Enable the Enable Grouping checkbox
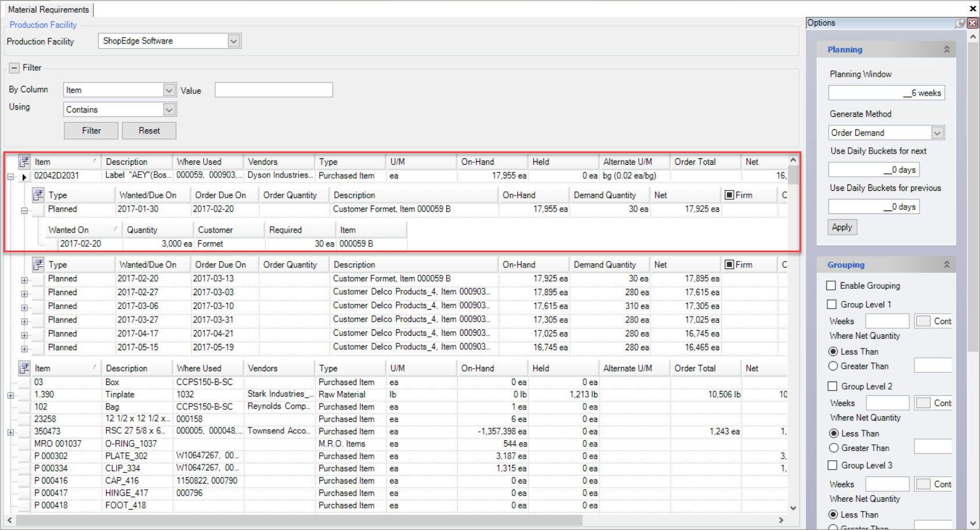 (831, 285)
